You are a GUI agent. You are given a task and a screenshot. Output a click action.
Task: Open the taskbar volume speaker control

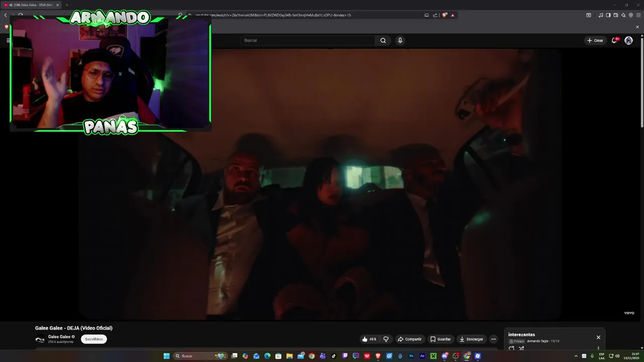coord(617,356)
